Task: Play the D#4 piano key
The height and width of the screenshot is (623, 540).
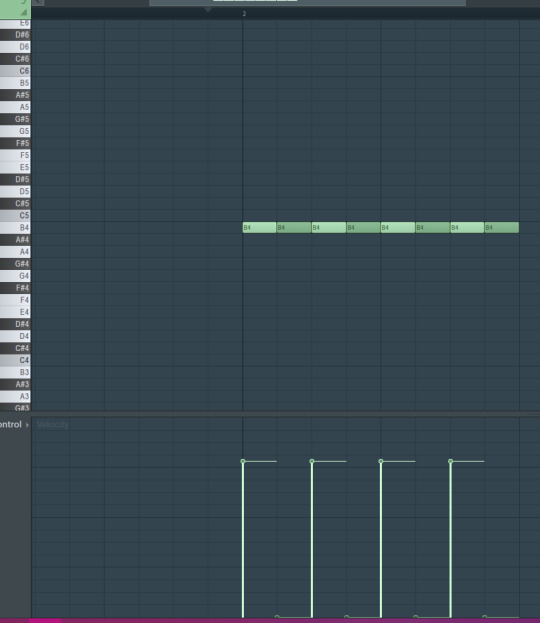Action: point(15,324)
